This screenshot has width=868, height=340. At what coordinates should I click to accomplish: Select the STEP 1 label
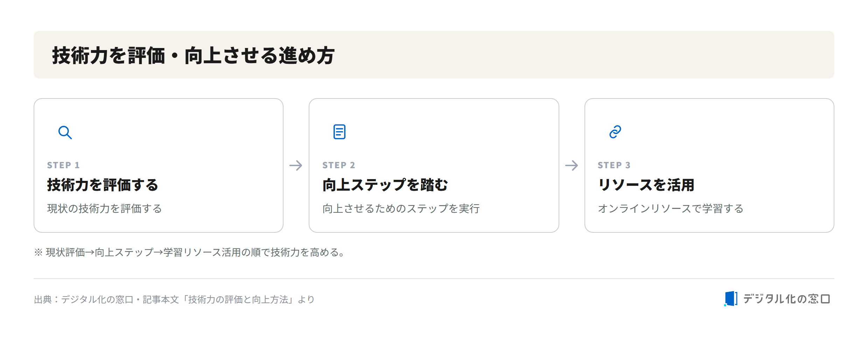pos(63,165)
